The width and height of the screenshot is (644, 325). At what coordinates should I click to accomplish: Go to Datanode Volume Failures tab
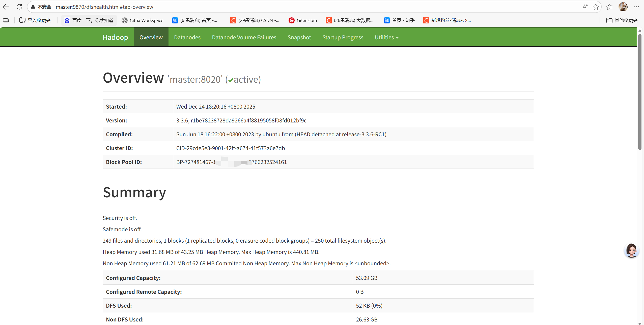244,37
